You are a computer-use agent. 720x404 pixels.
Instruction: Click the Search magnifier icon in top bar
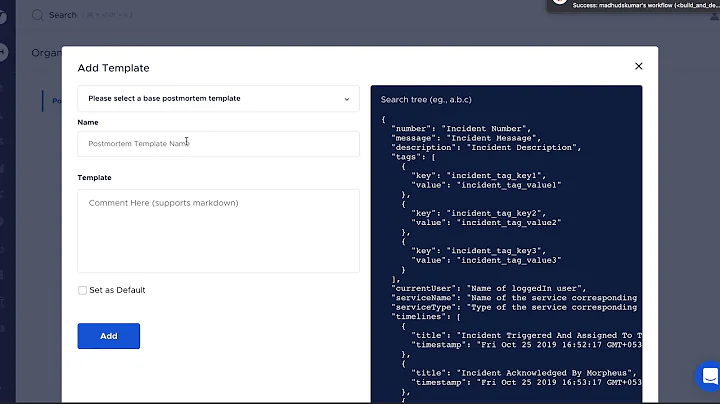(x=37, y=15)
